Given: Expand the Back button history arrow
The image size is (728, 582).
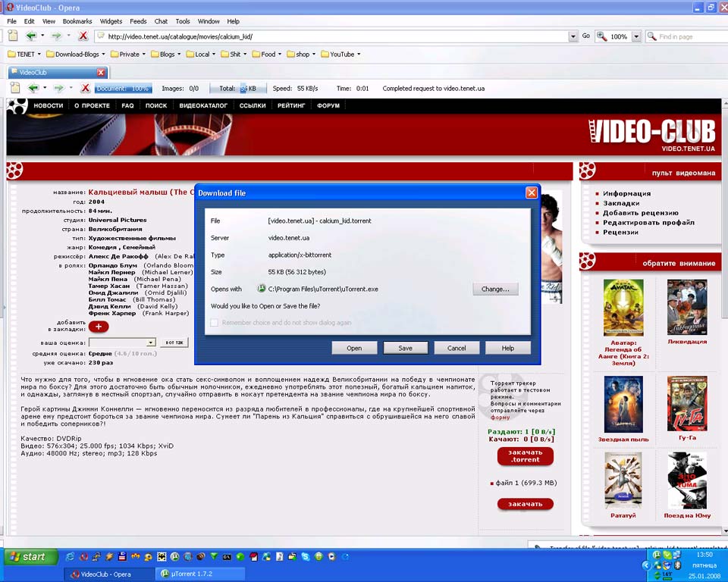Looking at the screenshot, I should (x=42, y=36).
